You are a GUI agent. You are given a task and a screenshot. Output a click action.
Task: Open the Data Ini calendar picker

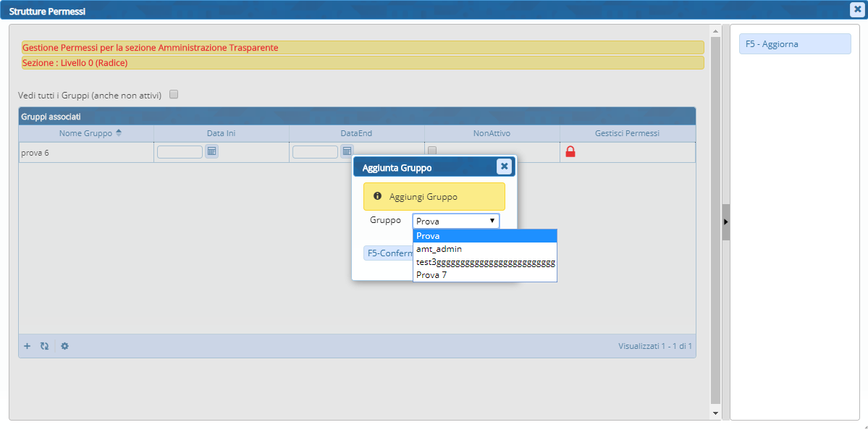point(211,152)
